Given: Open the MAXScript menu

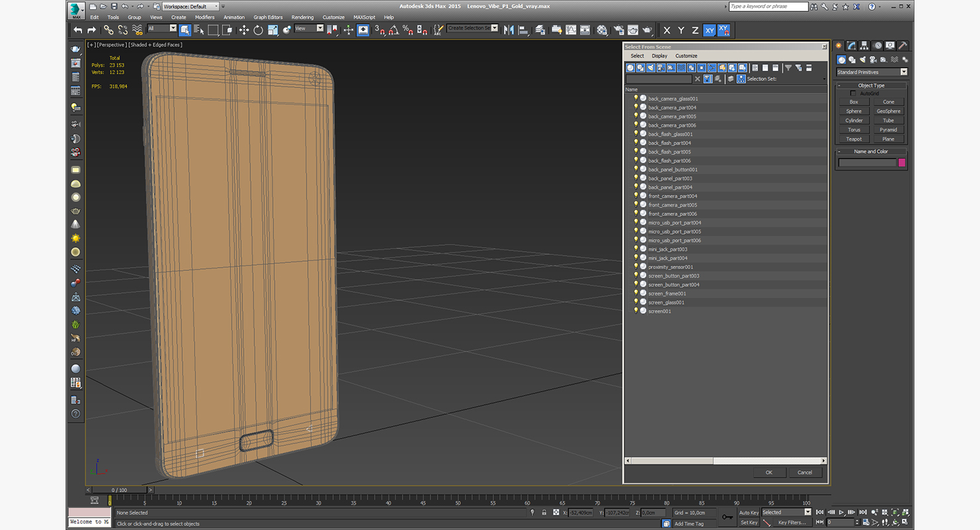Looking at the screenshot, I should click(x=364, y=17).
